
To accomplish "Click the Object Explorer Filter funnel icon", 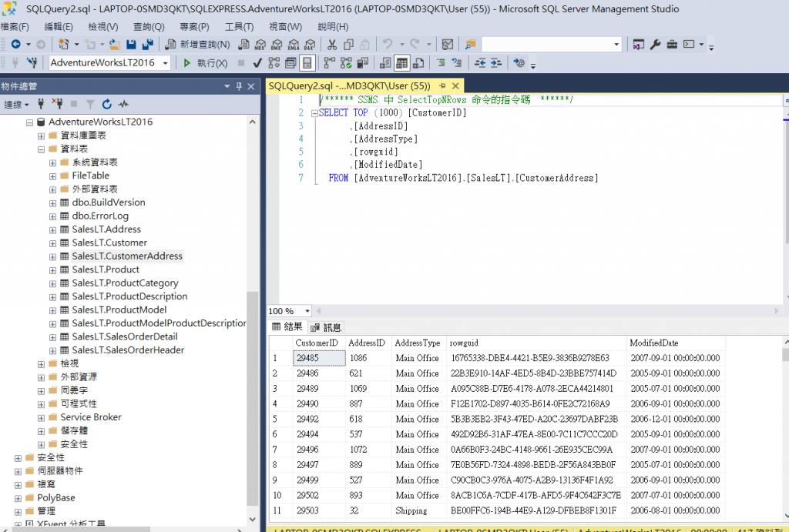I will (90, 105).
